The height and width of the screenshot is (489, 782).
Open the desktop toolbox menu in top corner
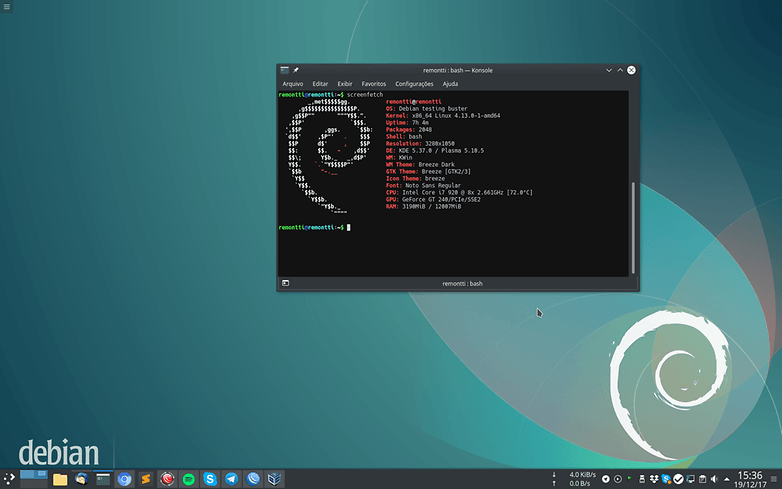pos(6,6)
